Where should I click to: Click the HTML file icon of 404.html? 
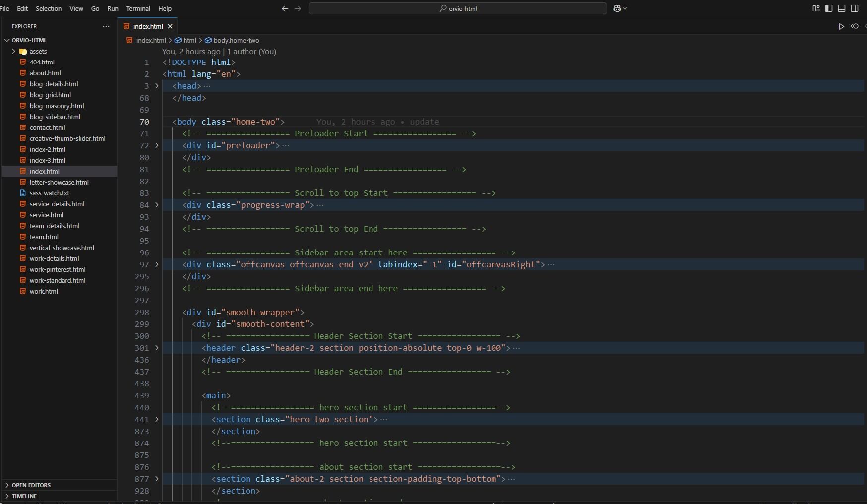[23, 62]
